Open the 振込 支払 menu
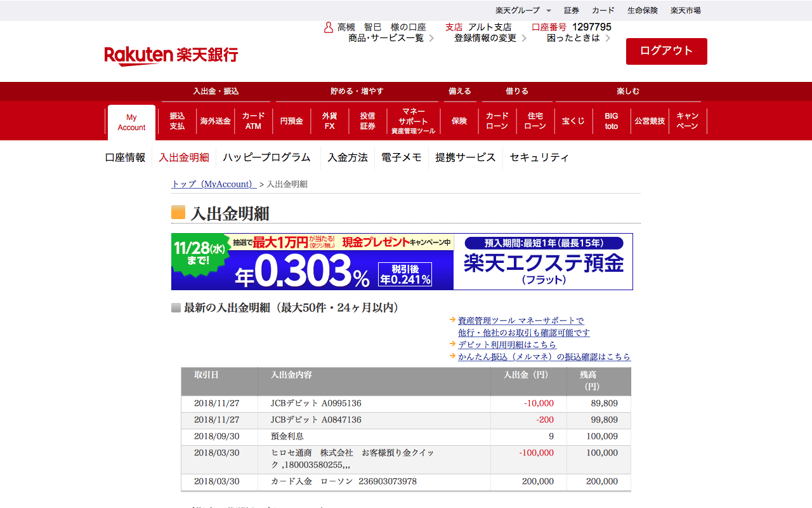The image size is (812, 508). 177,121
